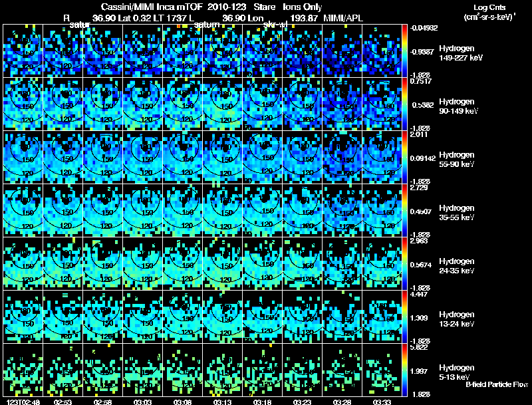Click the MIMI/APL label in header
This screenshot has width=532, height=405.
click(x=343, y=18)
